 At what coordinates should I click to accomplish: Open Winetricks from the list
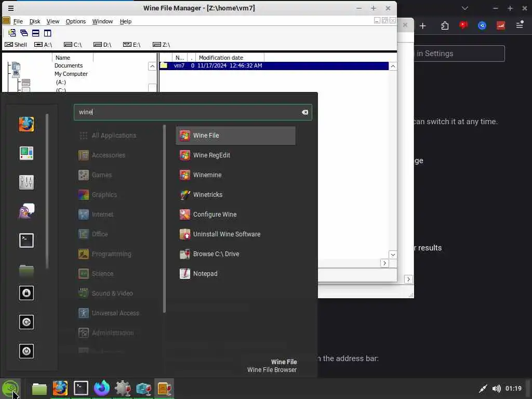click(235, 194)
